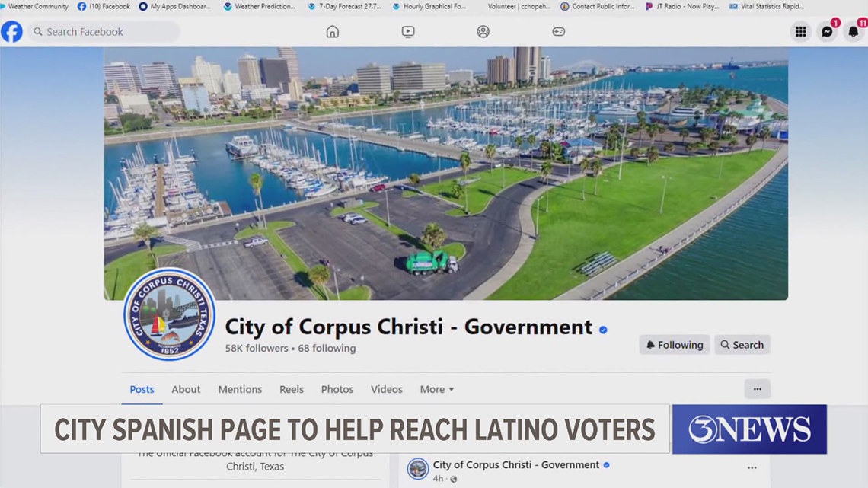Open the post's three-dot options menu
The height and width of the screenshot is (488, 868).
click(752, 468)
